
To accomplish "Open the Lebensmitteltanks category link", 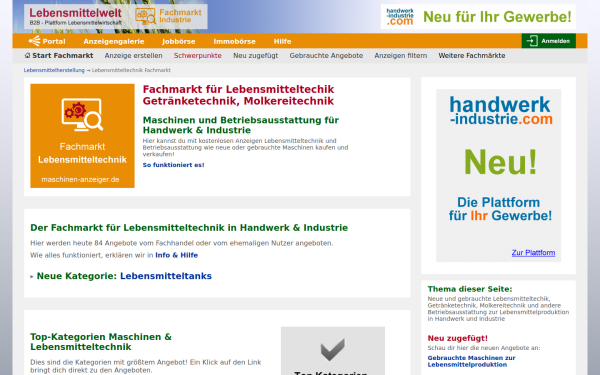I will pyautogui.click(x=166, y=276).
